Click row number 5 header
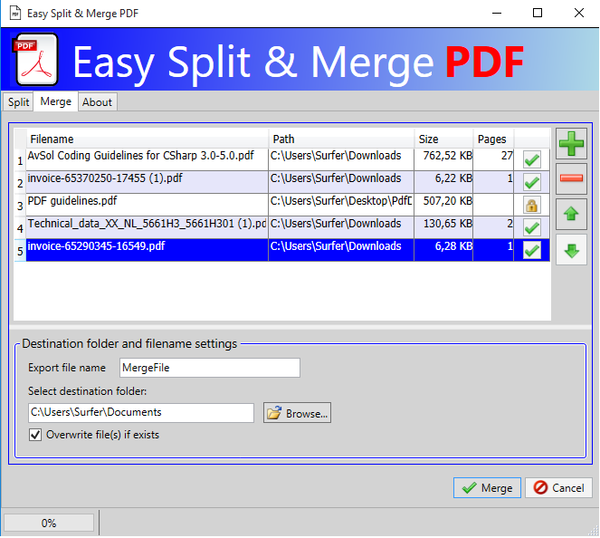 coord(20,251)
